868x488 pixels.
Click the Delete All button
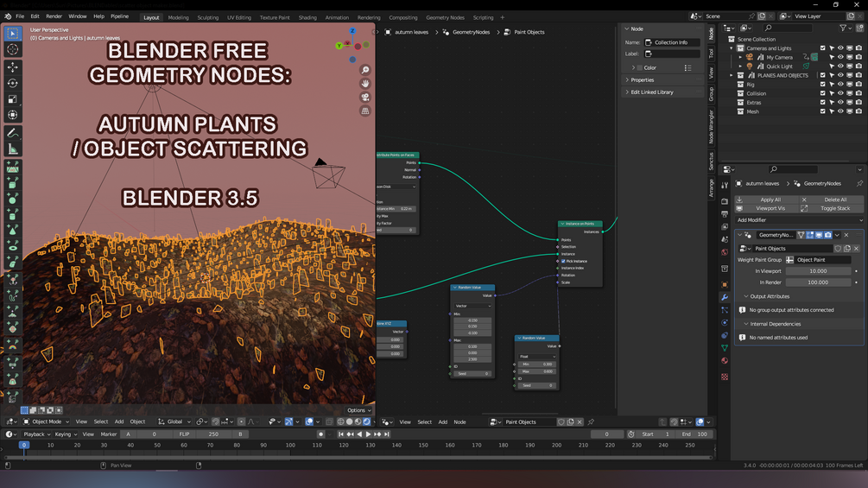(831, 200)
